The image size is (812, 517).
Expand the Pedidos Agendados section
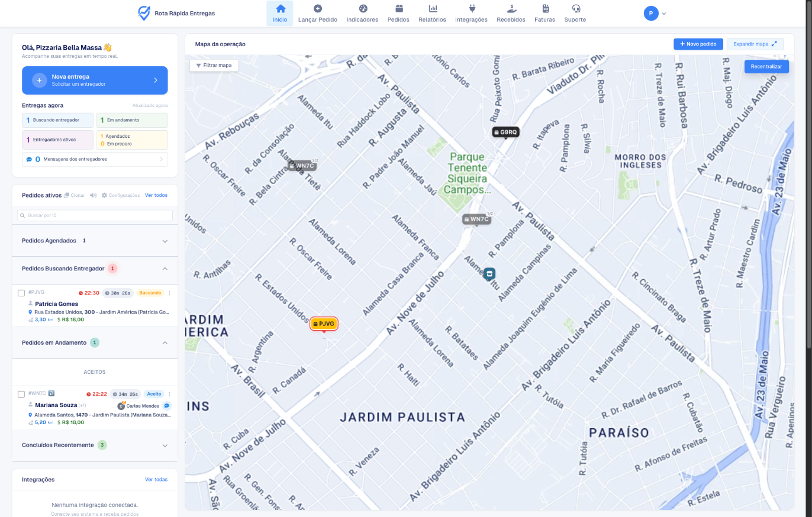[95, 241]
